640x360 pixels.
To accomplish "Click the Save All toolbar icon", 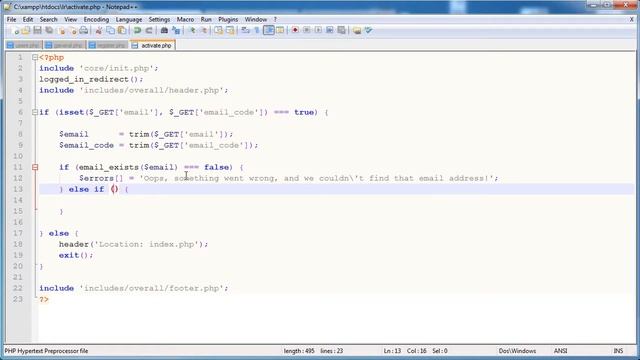I will coord(49,31).
